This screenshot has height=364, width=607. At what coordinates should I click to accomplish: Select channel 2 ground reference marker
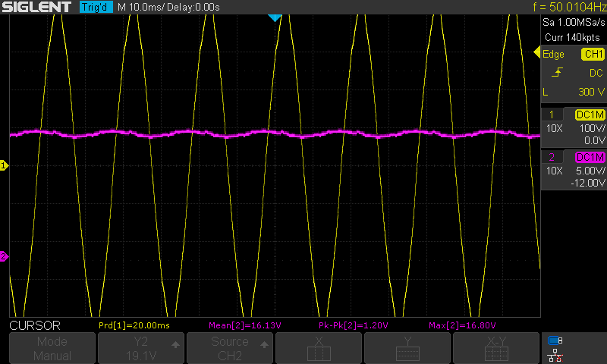(4, 256)
